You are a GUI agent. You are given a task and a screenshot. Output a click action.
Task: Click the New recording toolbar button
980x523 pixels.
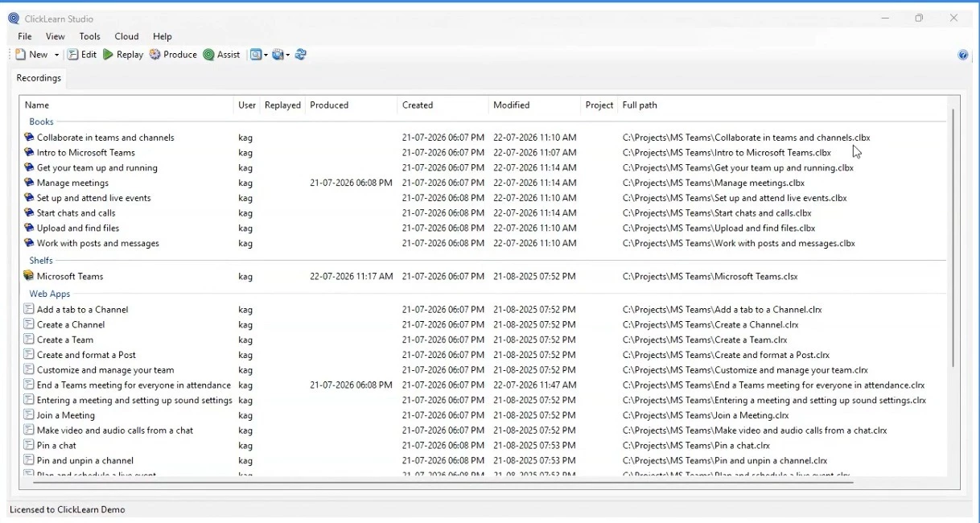(31, 55)
